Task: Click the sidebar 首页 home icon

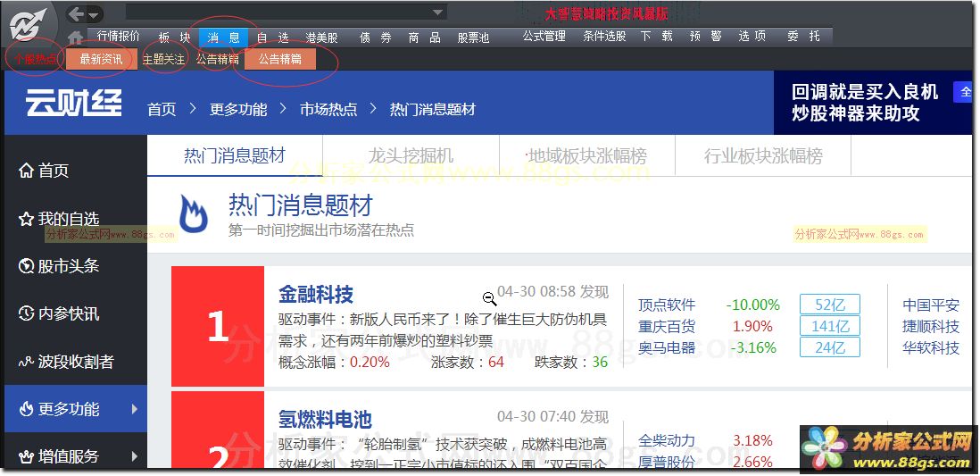Action: pos(26,171)
